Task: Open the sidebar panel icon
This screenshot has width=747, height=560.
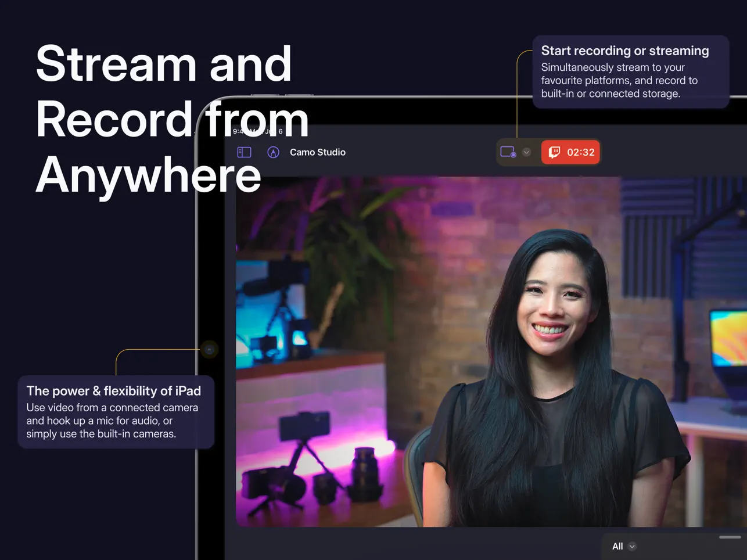Action: pos(244,152)
